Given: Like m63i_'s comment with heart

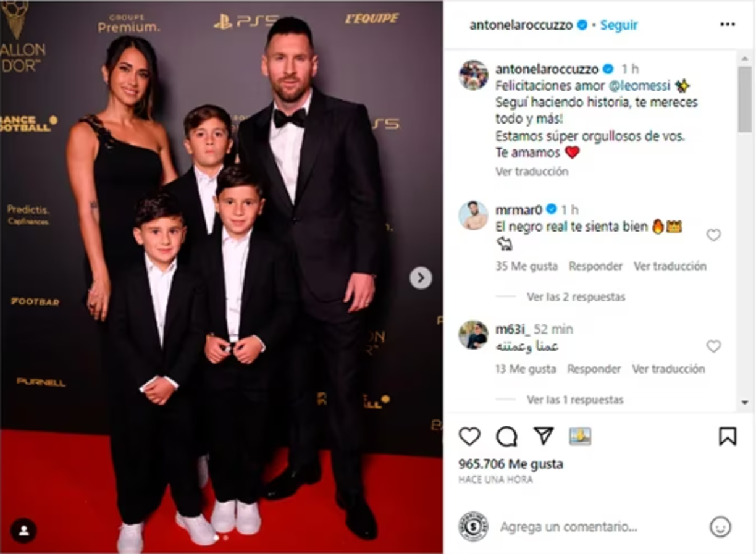Looking at the screenshot, I should [713, 346].
